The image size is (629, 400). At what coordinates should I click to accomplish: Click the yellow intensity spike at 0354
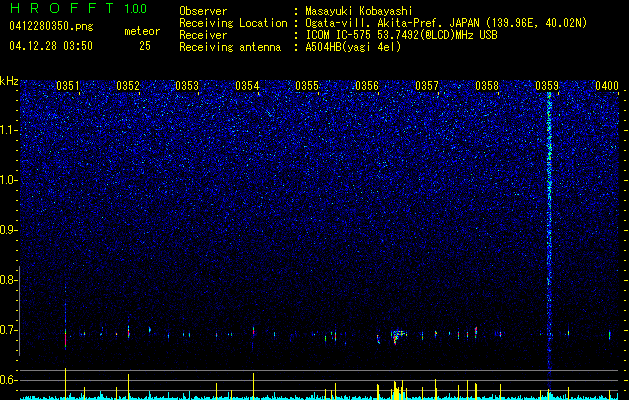[x=254, y=386]
